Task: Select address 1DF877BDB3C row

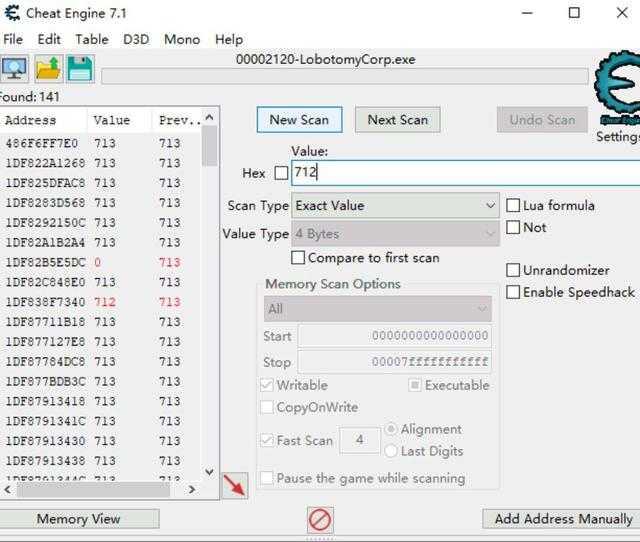Action: 100,381
